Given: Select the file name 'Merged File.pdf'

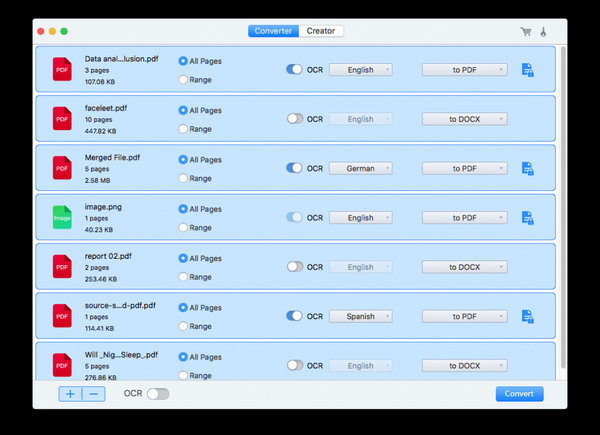Looking at the screenshot, I should 112,158.
